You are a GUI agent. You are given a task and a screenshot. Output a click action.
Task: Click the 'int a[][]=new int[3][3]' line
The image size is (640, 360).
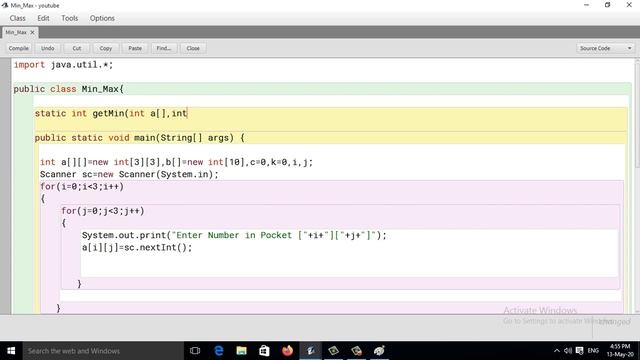(x=176, y=162)
